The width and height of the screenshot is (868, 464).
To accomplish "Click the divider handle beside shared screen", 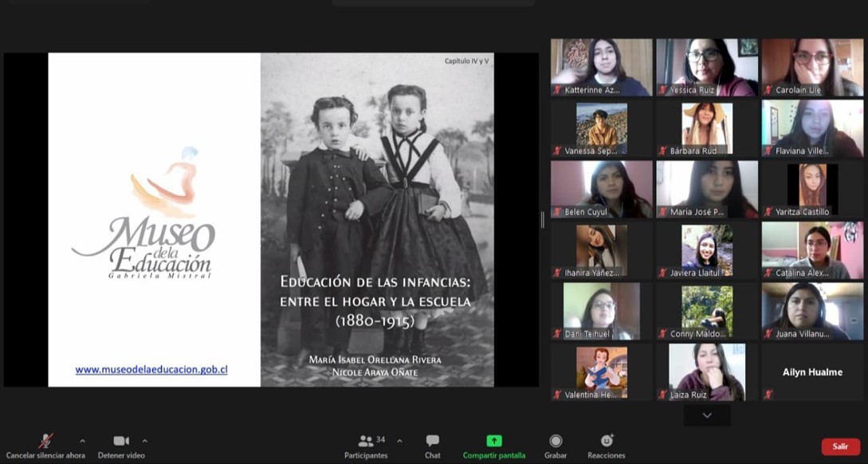I will (543, 220).
